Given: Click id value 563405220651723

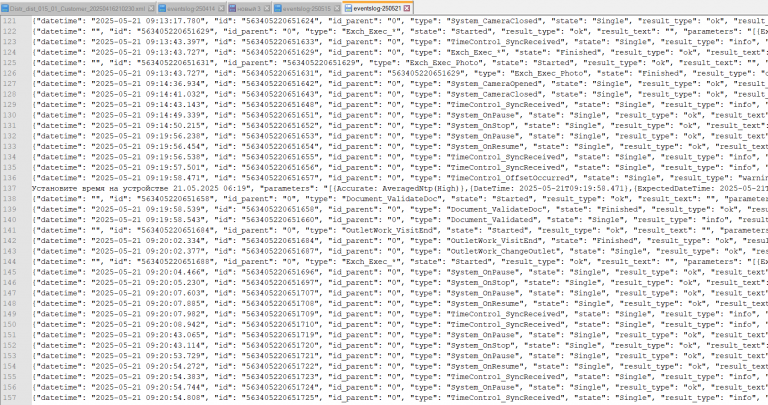Looking at the screenshot, I should [280, 377].
